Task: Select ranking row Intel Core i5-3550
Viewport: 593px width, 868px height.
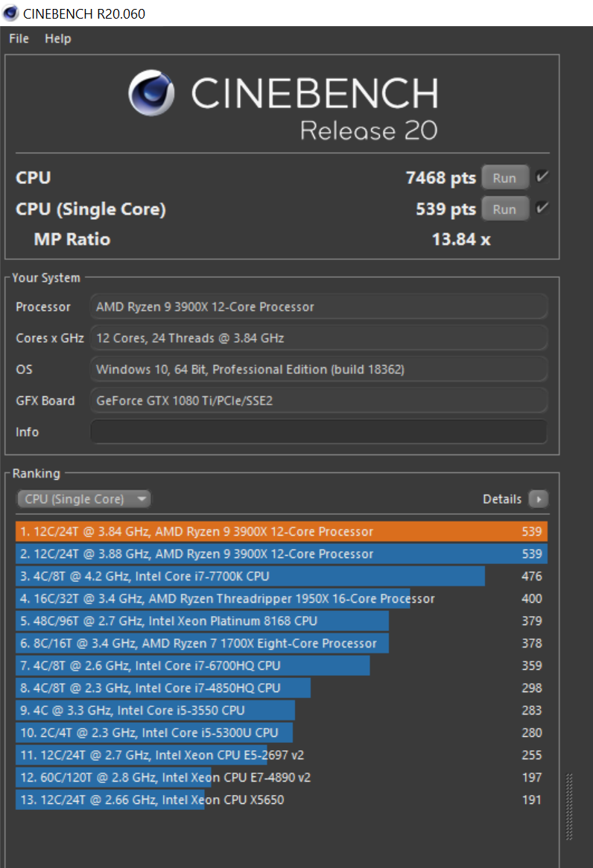Action: (x=282, y=710)
